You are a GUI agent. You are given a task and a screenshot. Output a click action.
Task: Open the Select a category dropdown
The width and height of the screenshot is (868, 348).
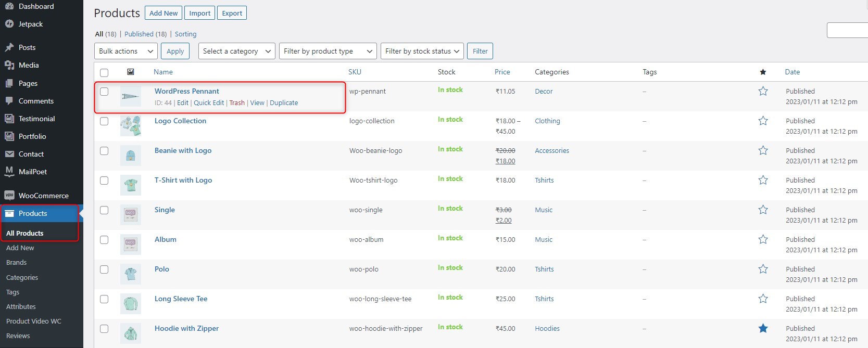(x=237, y=51)
